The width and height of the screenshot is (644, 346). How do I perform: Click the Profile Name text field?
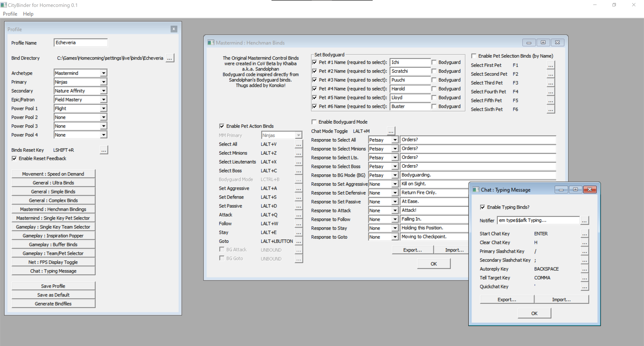pos(81,43)
